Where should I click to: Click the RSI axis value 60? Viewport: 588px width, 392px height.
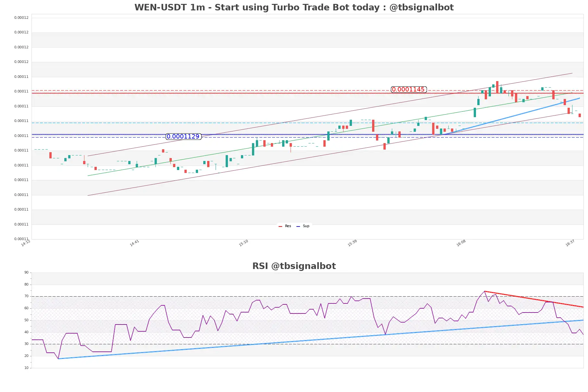[x=26, y=308]
